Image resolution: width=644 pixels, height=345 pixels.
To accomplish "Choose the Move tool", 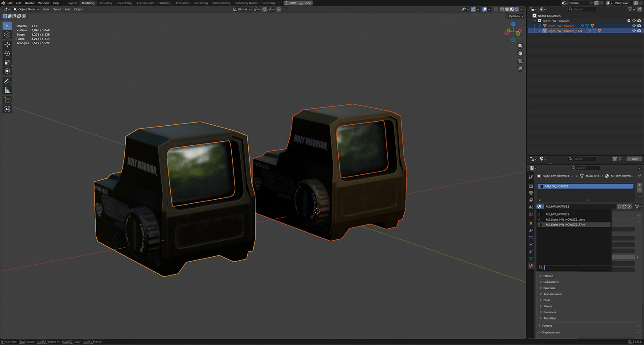I will tap(7, 45).
